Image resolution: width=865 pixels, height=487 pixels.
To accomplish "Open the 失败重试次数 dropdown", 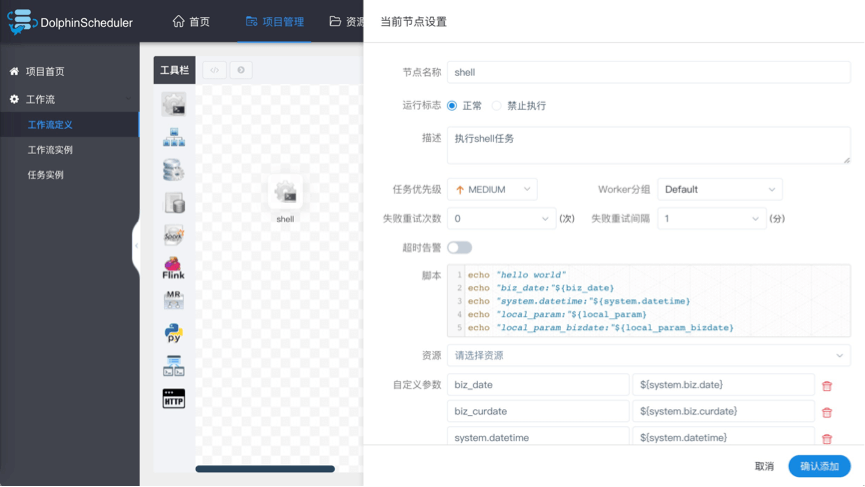I will 501,218.
